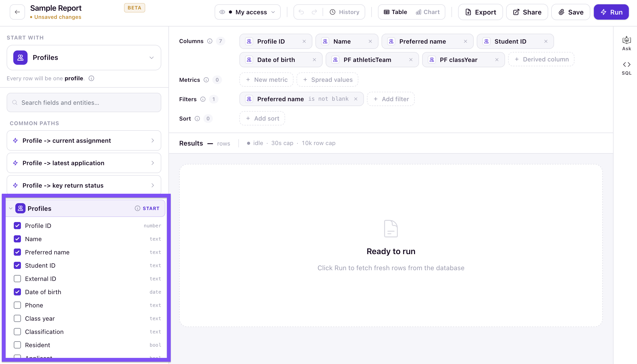Click the undo arrow icon
This screenshot has width=637, height=364.
301,12
